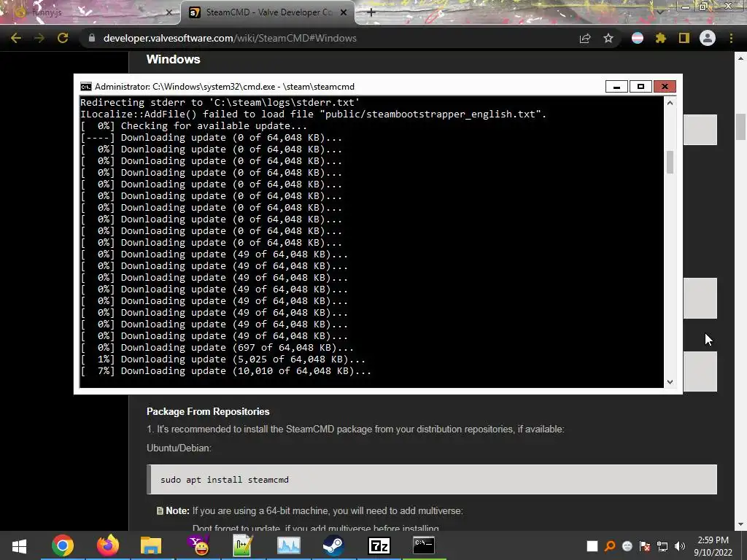Open Chrome's three-dot menu
Viewport: 747px width, 560px height.
pos(731,38)
